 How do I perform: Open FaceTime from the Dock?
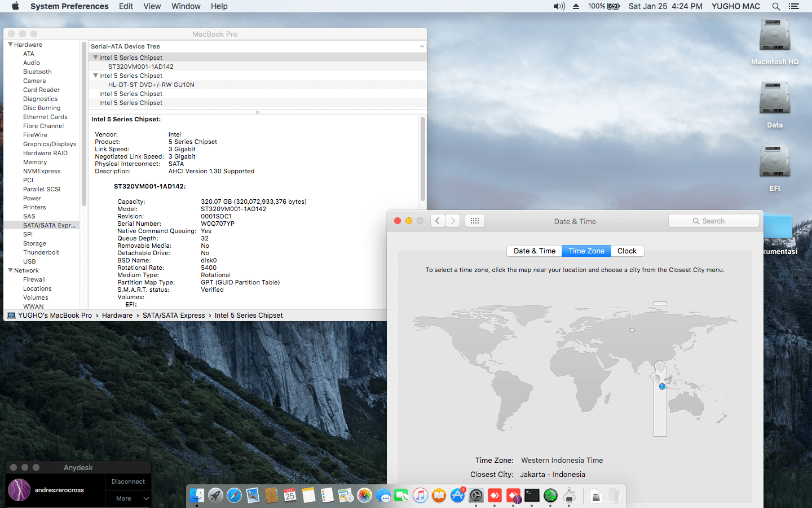(401, 496)
